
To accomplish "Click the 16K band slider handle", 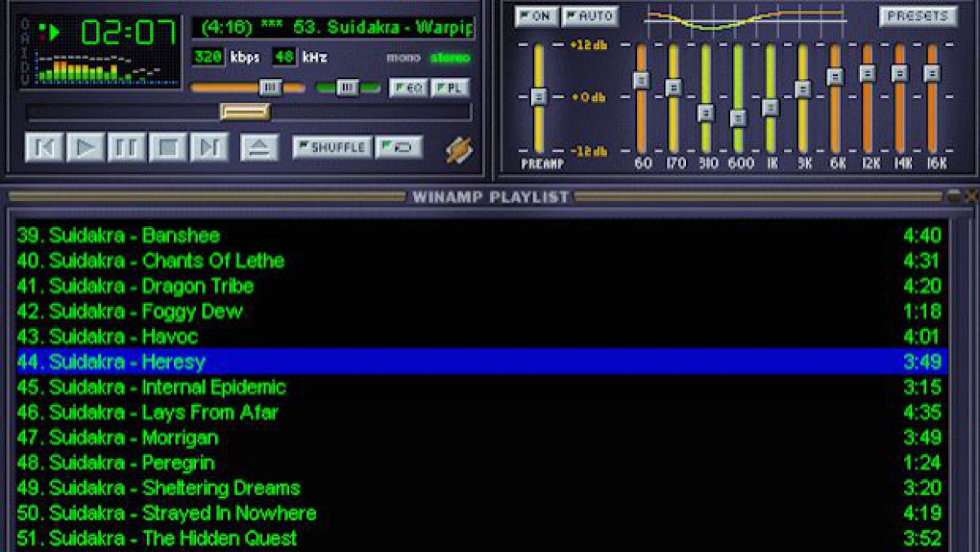I will [932, 73].
